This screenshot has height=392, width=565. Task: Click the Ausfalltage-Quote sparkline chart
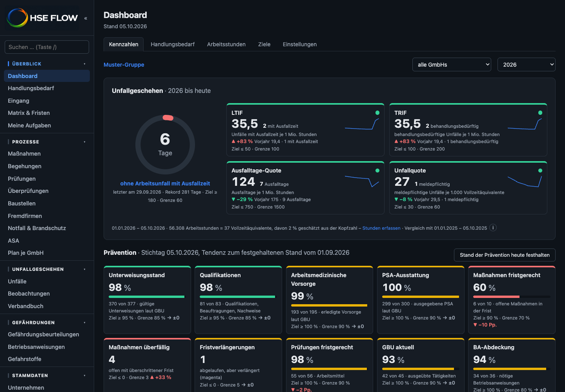pos(362,181)
